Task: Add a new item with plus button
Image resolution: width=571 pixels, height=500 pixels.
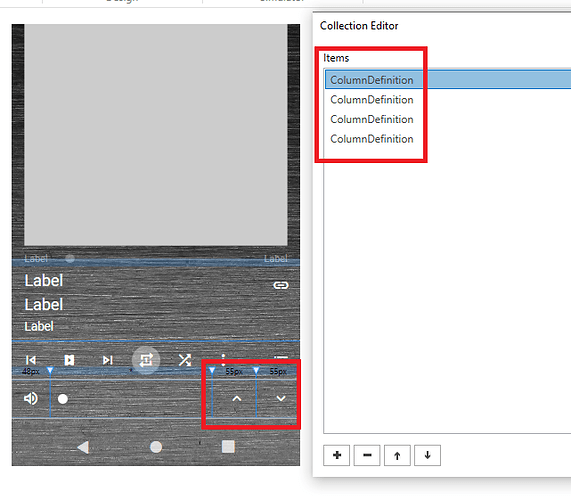Action: (336, 455)
